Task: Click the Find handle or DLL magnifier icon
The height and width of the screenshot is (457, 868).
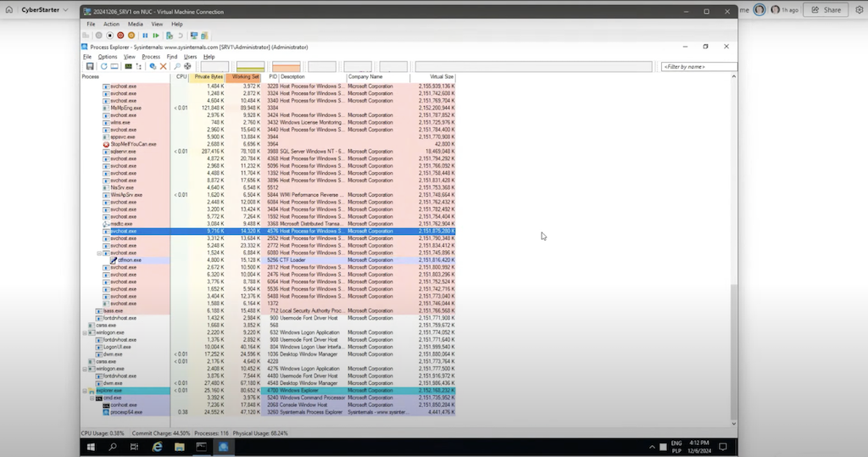Action: [x=177, y=66]
